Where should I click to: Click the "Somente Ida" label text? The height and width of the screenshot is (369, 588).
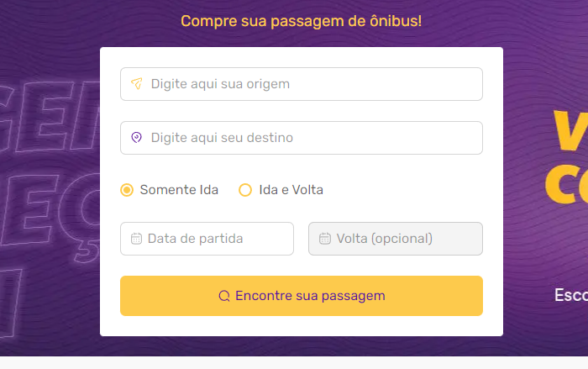pos(179,190)
